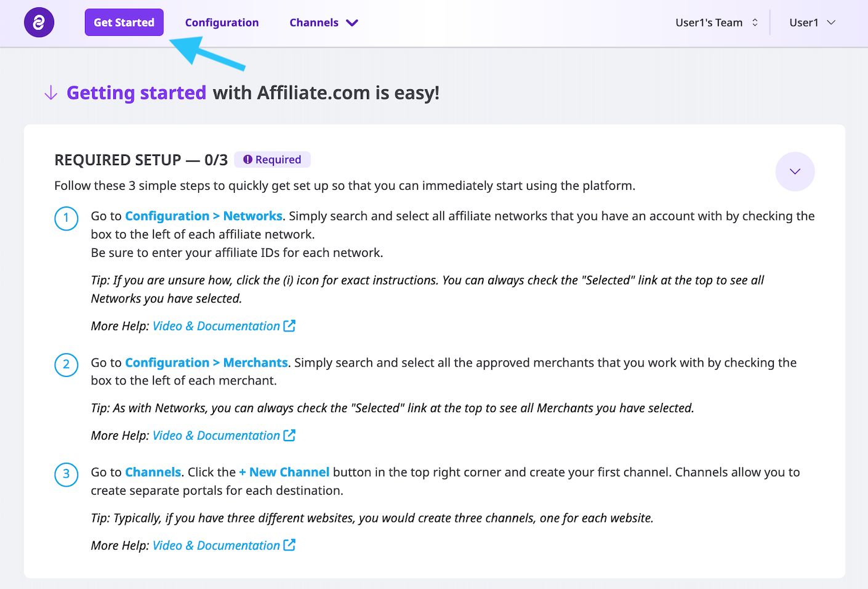Screen dimensions: 868x589
Task: Open the Configuration menu item
Action: (x=222, y=23)
